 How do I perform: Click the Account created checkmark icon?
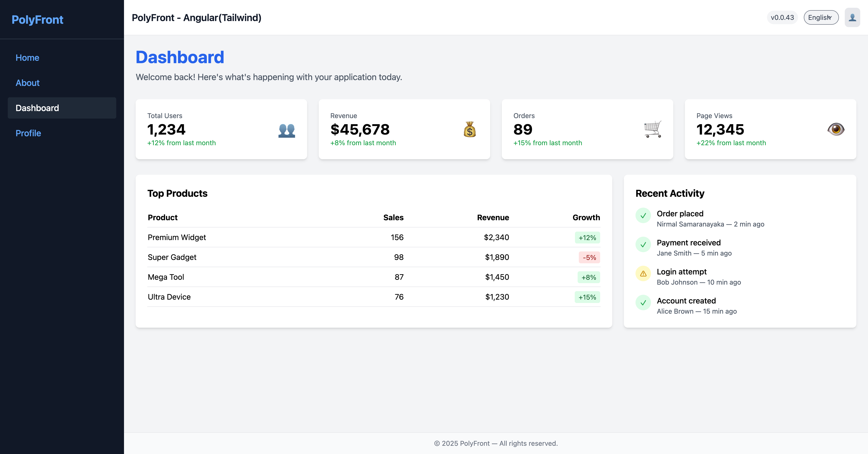[643, 303]
